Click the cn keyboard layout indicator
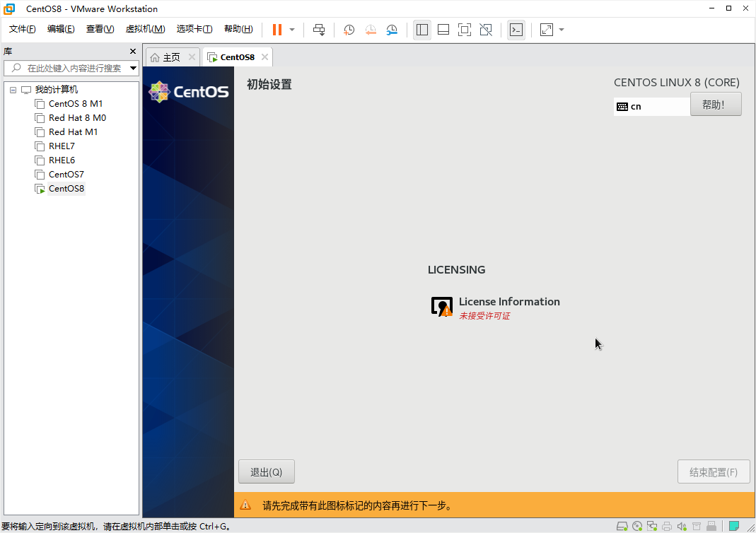This screenshot has width=756, height=533. click(652, 107)
